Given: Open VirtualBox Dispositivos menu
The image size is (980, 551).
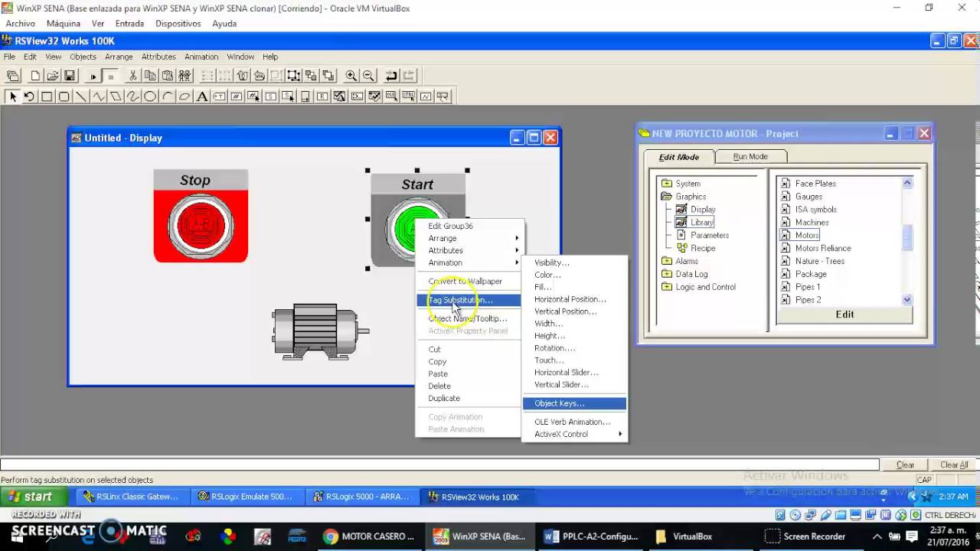Looking at the screenshot, I should (x=178, y=24).
